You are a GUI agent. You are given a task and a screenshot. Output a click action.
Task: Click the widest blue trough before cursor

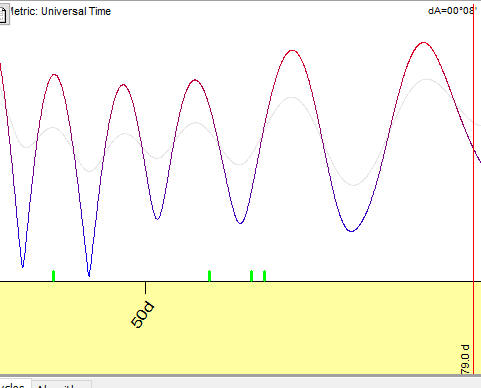click(351, 231)
